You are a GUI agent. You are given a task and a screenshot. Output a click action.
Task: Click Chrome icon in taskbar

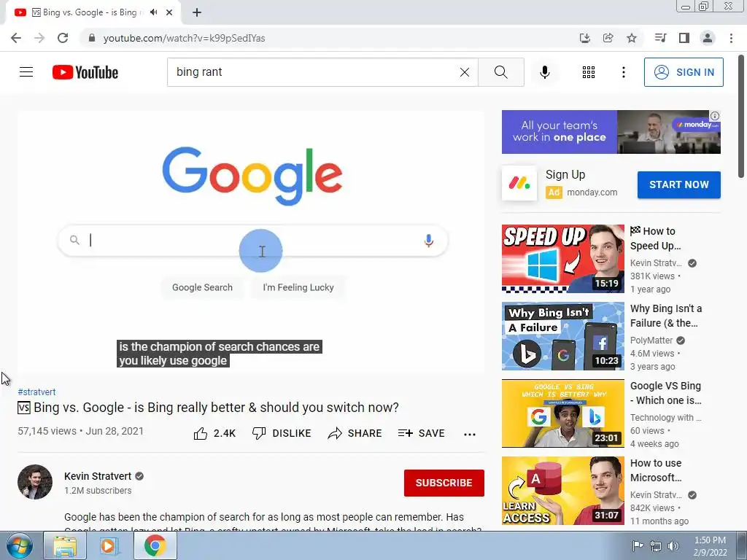155,545
